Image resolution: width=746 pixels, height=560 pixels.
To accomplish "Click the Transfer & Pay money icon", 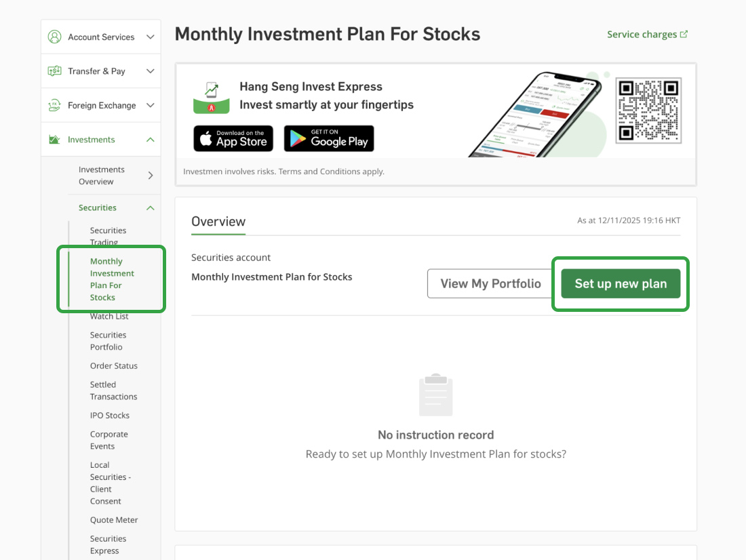I will click(x=54, y=71).
